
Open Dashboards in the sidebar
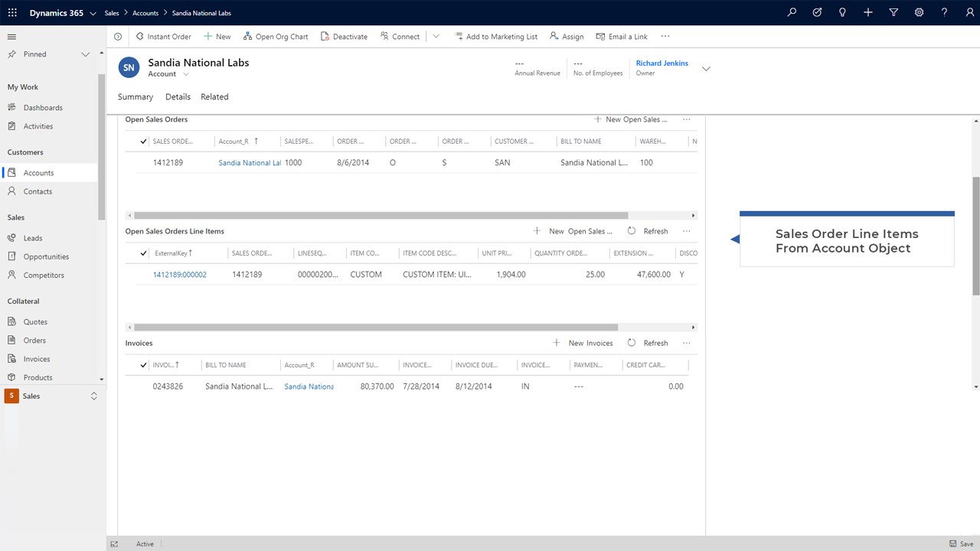pos(43,108)
